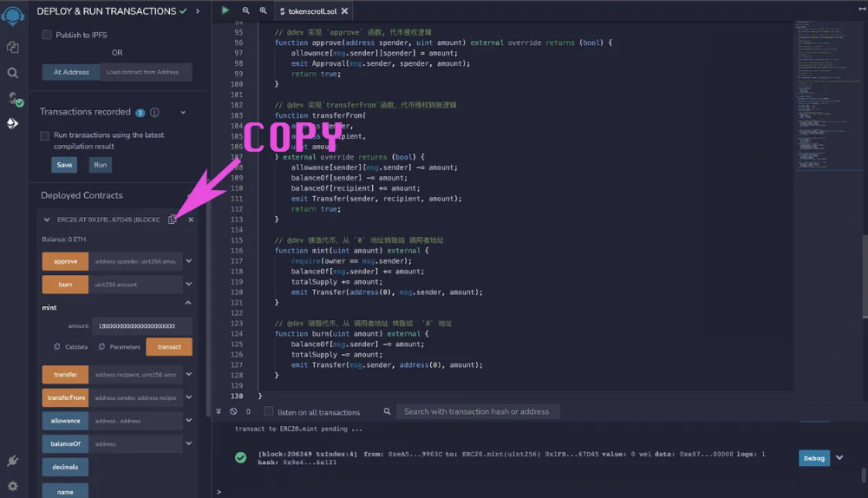Open the Plugin Manager icon
The height and width of the screenshot is (498, 868).
pos(12,461)
